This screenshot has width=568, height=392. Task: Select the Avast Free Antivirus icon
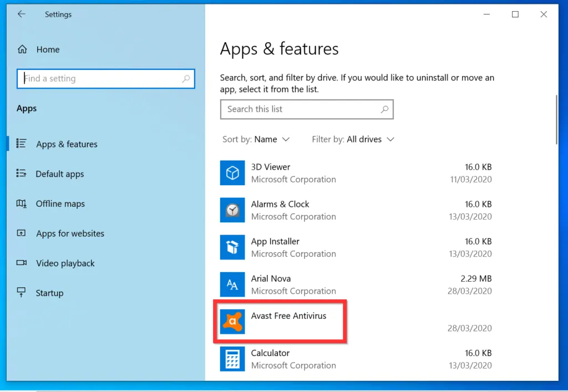pos(232,322)
